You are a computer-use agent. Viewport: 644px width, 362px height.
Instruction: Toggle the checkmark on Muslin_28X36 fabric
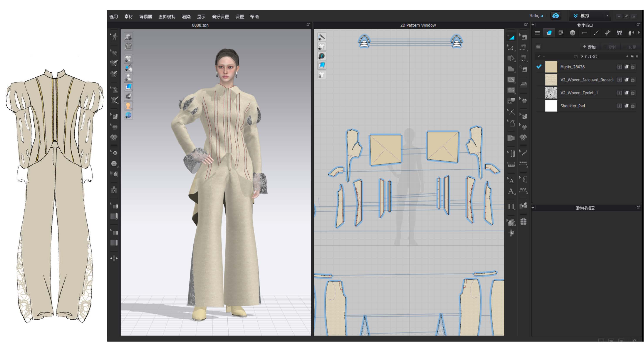coord(539,67)
